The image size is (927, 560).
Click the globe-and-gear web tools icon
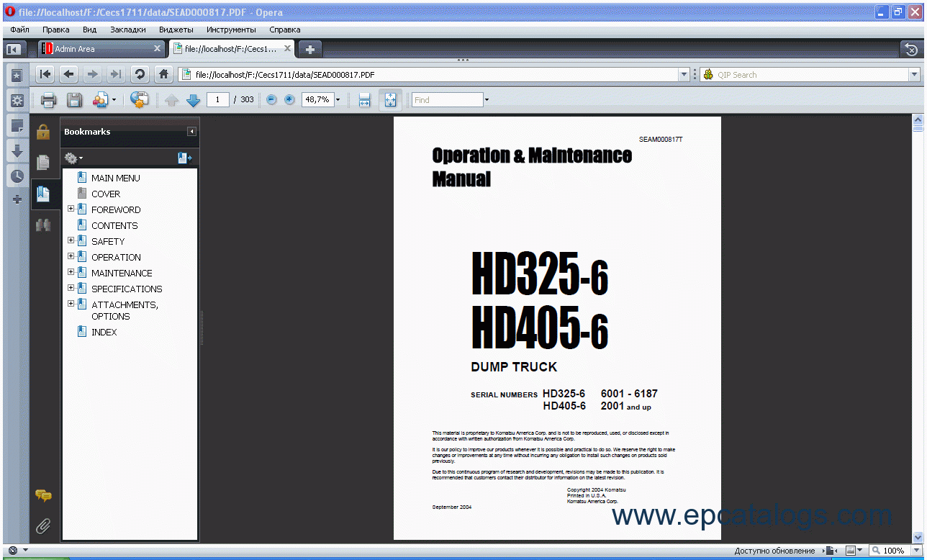[139, 100]
